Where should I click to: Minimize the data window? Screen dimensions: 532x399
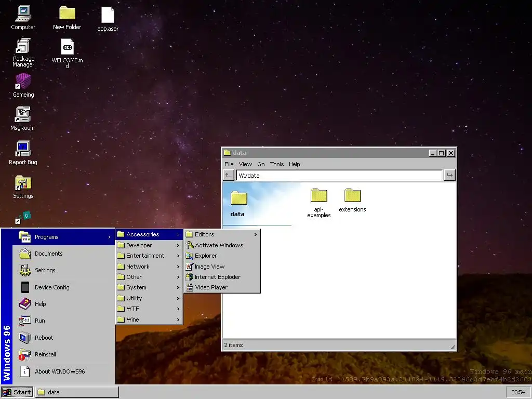[433, 153]
